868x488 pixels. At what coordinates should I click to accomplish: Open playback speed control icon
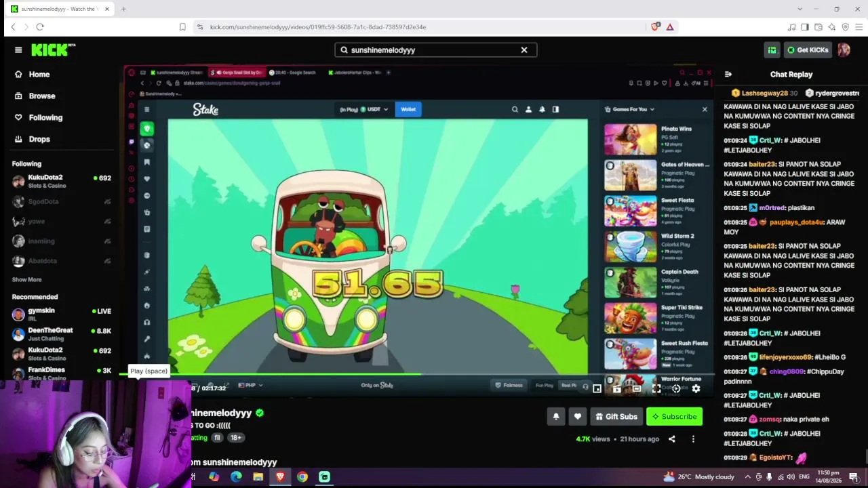coord(676,389)
